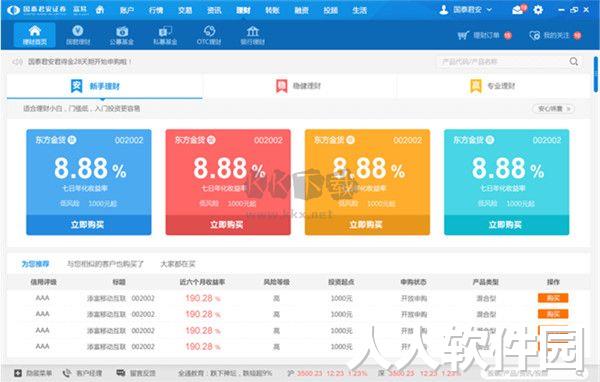Screen dimensions: 600x382
Task: Open 银行理财 bank building icon
Action: [x=253, y=31]
